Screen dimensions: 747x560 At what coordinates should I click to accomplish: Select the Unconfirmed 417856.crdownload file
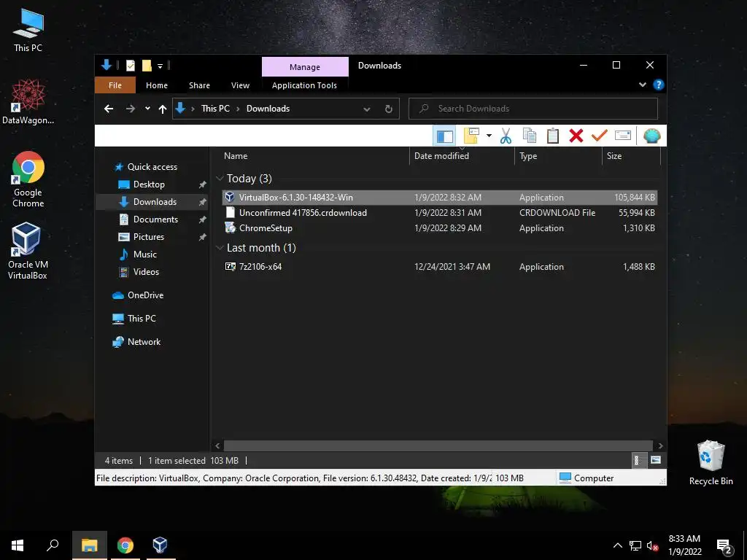pos(440,213)
